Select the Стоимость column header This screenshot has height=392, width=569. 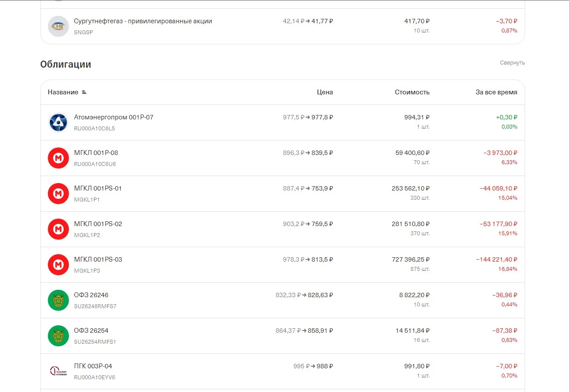click(412, 92)
